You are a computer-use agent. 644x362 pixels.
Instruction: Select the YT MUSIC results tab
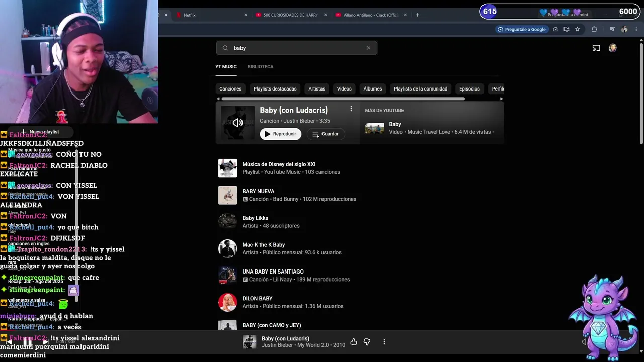click(226, 67)
